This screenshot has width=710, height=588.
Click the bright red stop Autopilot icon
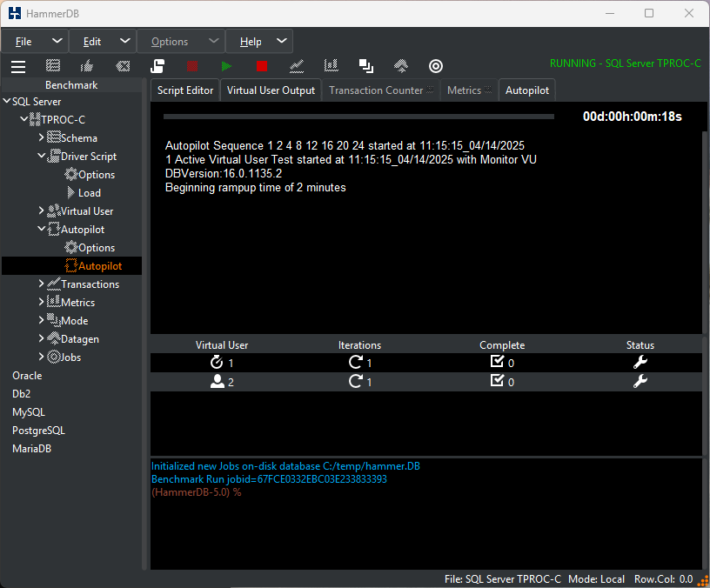[x=262, y=66]
